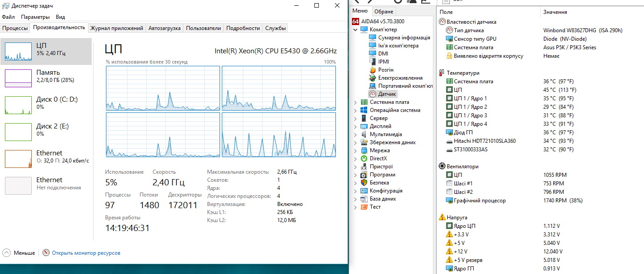Click the resource monitor gauge icon
This screenshot has width=644, height=274.
coord(46,253)
